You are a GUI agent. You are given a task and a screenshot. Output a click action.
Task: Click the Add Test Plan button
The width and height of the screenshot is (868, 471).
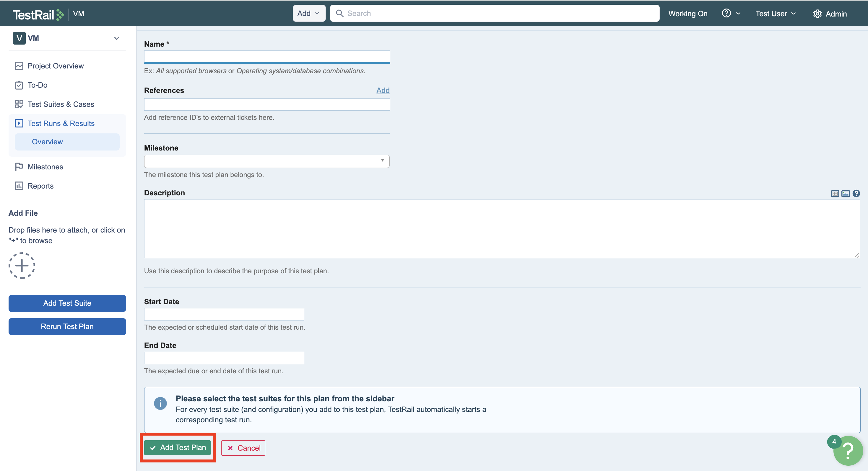click(178, 447)
